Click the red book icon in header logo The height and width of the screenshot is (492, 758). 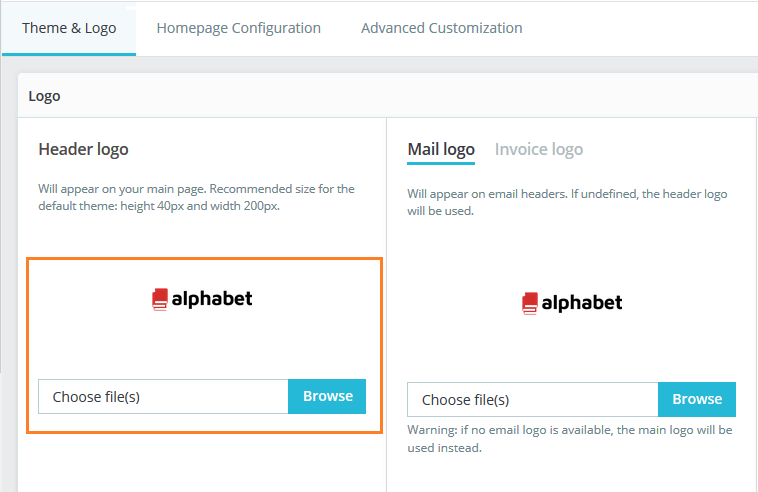pyautogui.click(x=159, y=299)
